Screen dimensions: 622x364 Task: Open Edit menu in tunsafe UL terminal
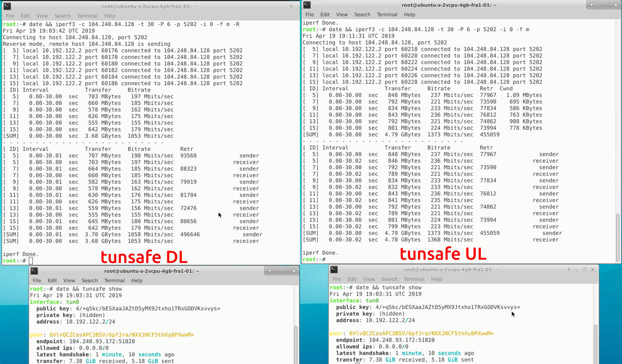[x=325, y=14]
